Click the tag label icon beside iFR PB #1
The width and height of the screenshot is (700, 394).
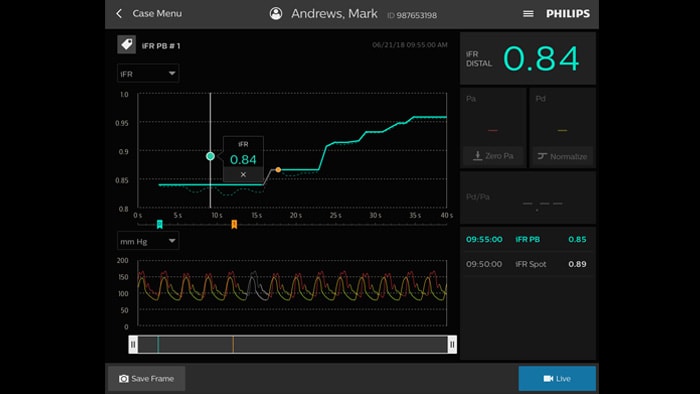[x=127, y=45]
